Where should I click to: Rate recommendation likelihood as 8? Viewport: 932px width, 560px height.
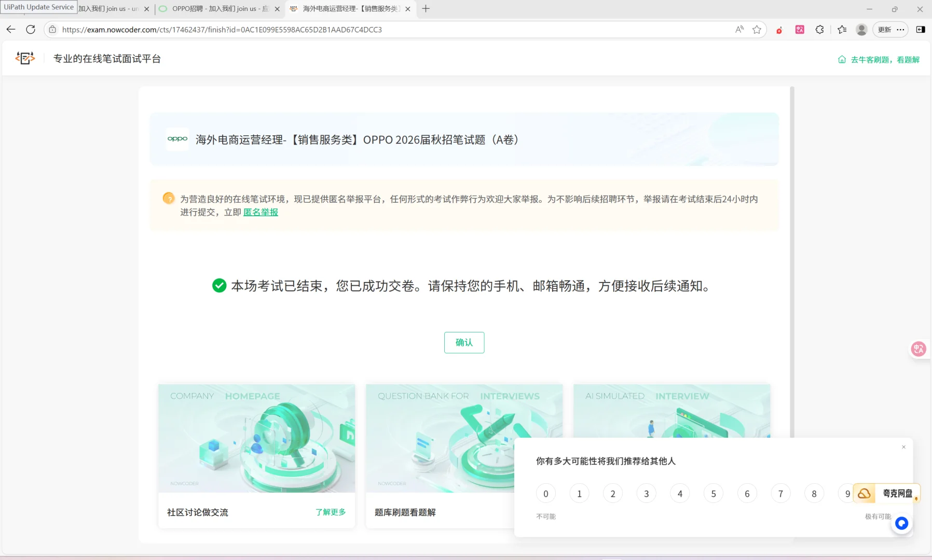(814, 494)
